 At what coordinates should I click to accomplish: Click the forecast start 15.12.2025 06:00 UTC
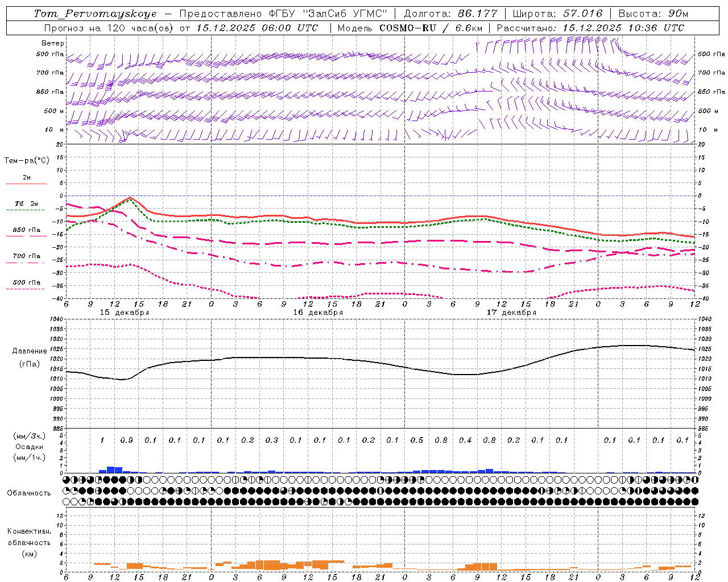click(257, 28)
